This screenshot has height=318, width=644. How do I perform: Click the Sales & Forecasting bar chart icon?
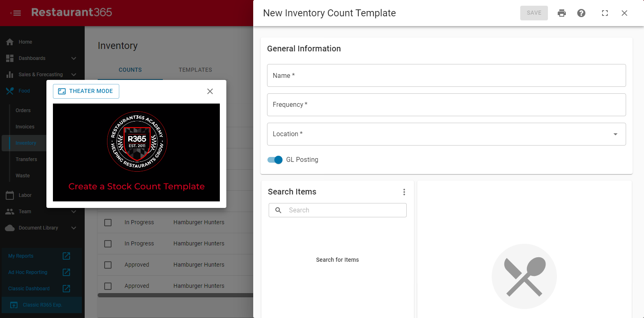(10, 75)
